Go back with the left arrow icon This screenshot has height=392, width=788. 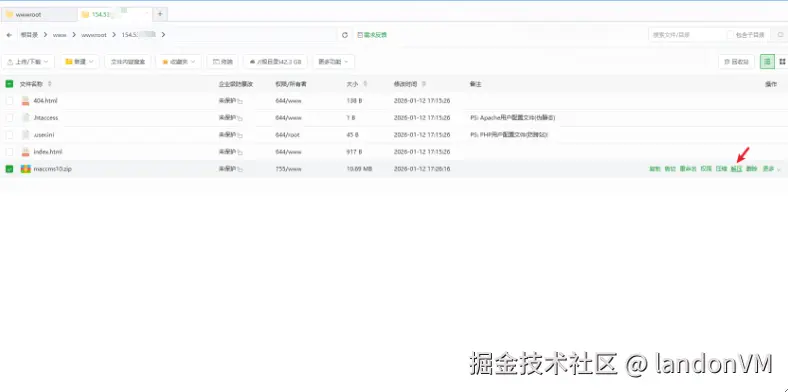tap(9, 35)
